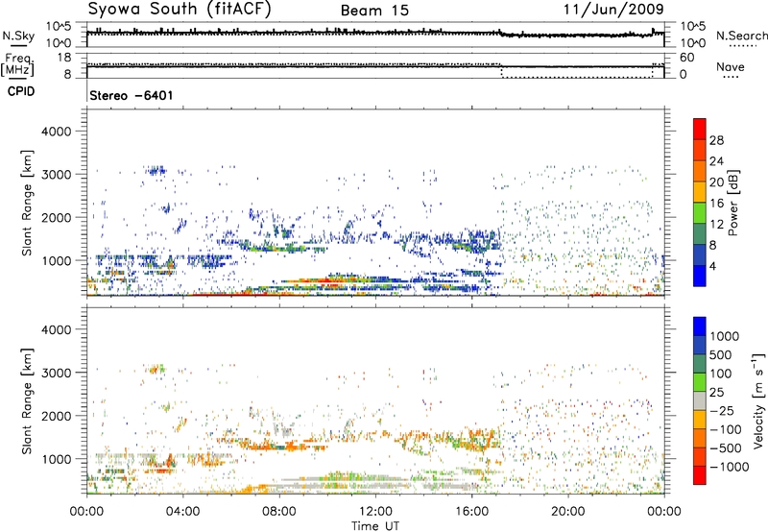
Task: Select the '4000' range tick of power panel
Action: 56,132
